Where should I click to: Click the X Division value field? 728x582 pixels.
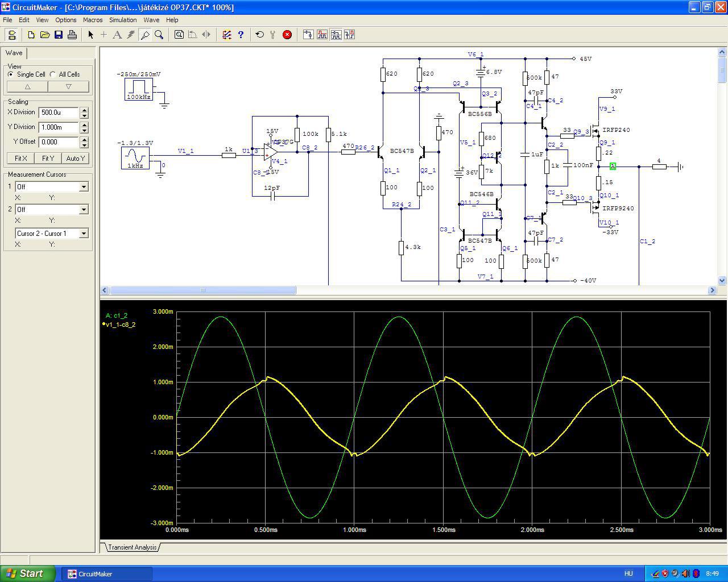pyautogui.click(x=59, y=113)
